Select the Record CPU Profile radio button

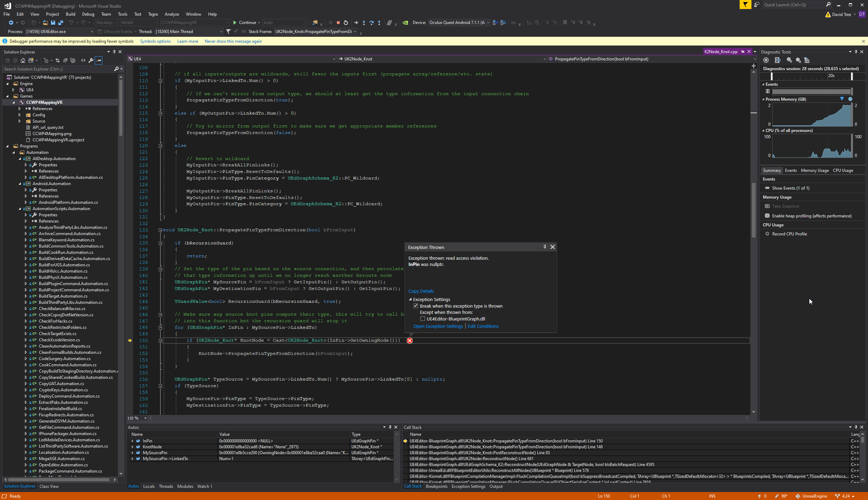tap(767, 234)
